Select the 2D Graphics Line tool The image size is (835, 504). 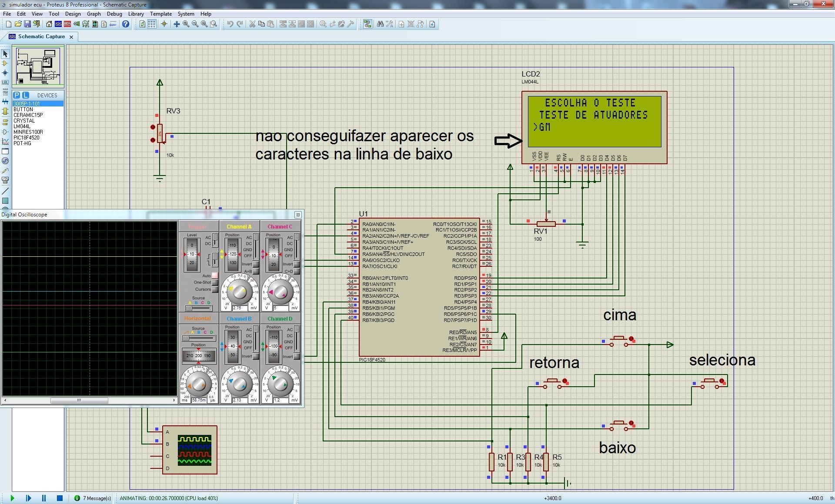click(x=5, y=191)
